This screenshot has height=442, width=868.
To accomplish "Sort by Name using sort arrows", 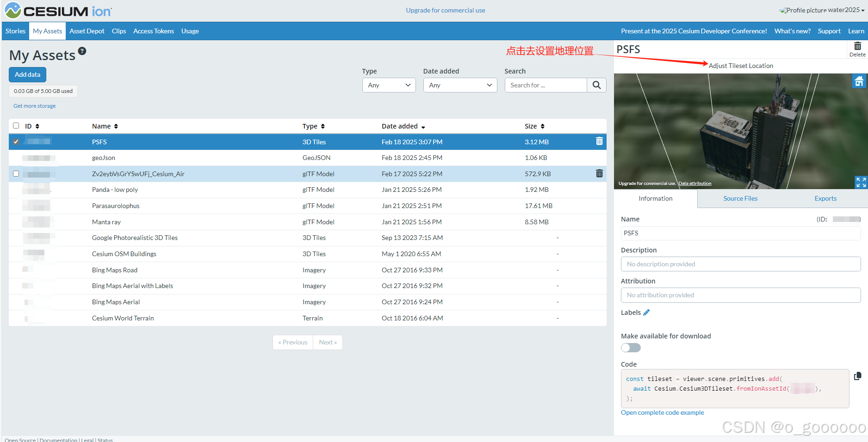I will tap(116, 126).
